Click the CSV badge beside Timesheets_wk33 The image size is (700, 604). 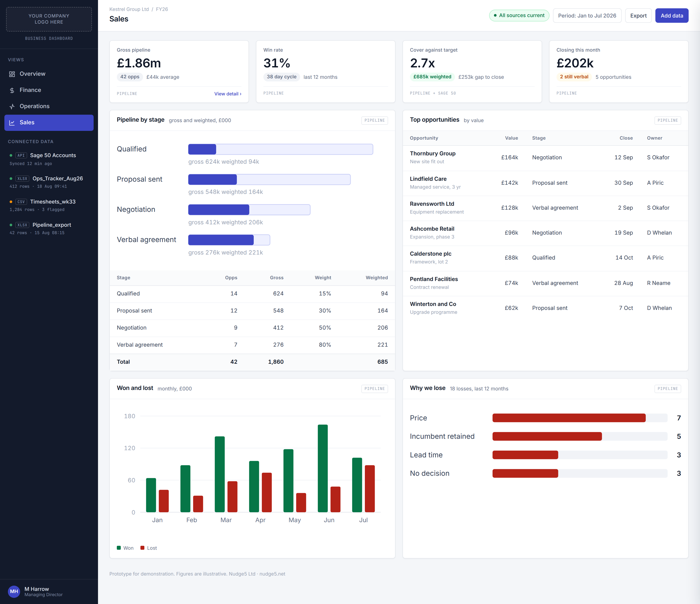tap(21, 202)
